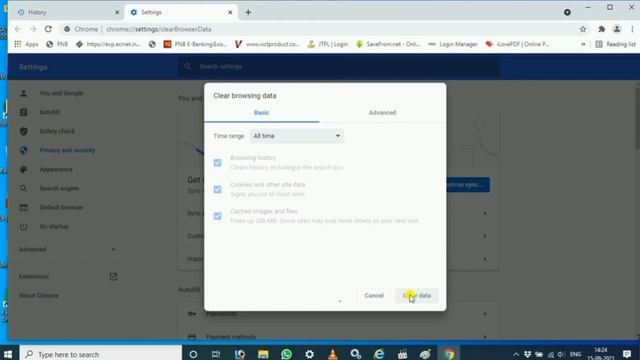Open VLC media player on taskbar

(333, 354)
